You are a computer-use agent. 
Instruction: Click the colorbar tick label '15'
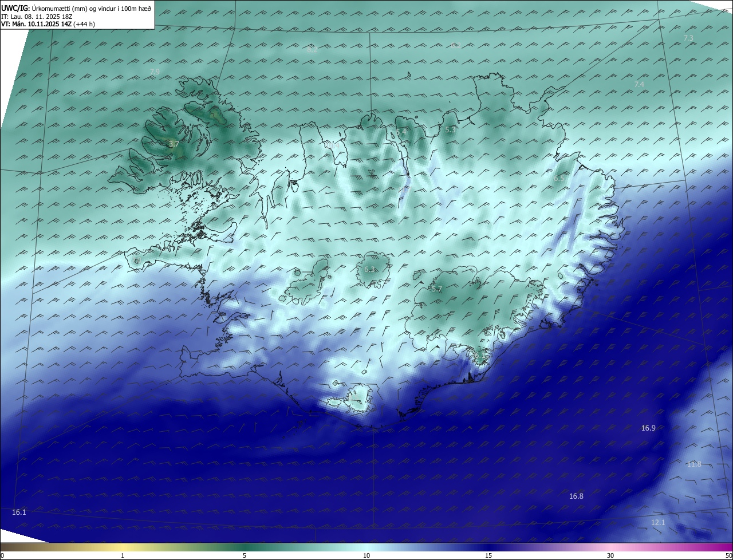(x=488, y=555)
